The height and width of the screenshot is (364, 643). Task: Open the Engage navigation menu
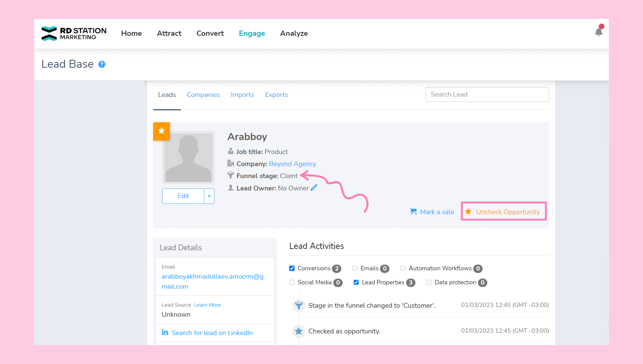coord(252,33)
